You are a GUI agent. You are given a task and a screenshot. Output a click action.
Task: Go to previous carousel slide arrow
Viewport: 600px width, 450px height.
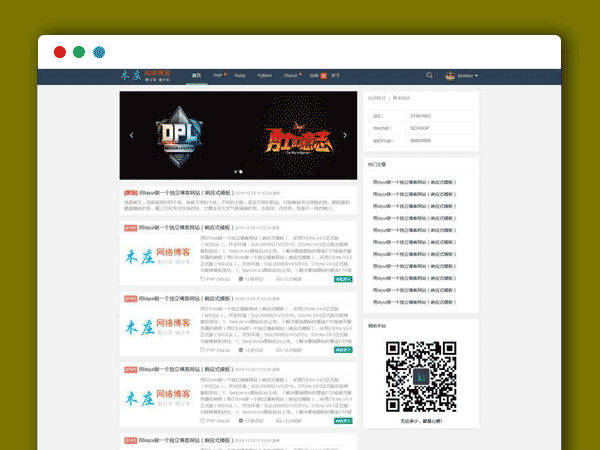(131, 135)
